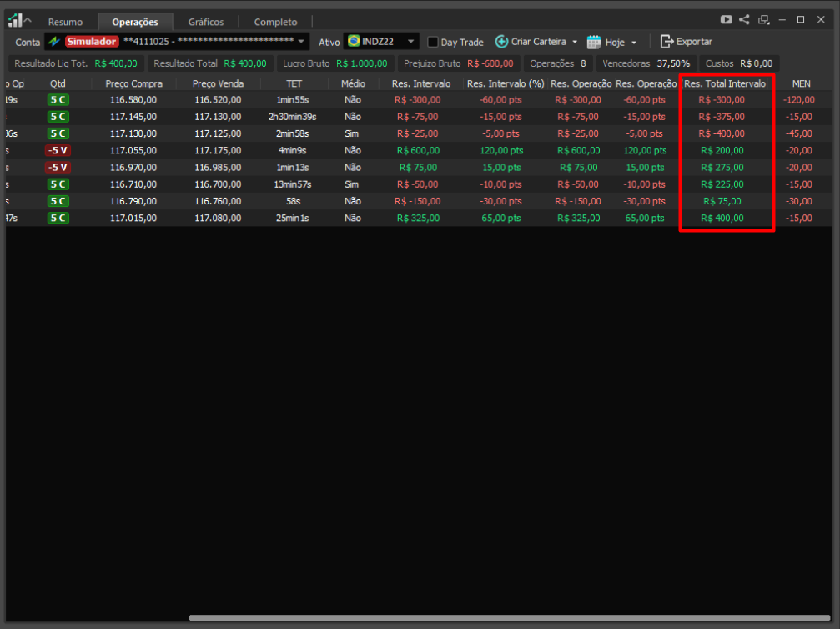Open the Criar Carteira dropdown arrow
The height and width of the screenshot is (629, 840).
[575, 42]
